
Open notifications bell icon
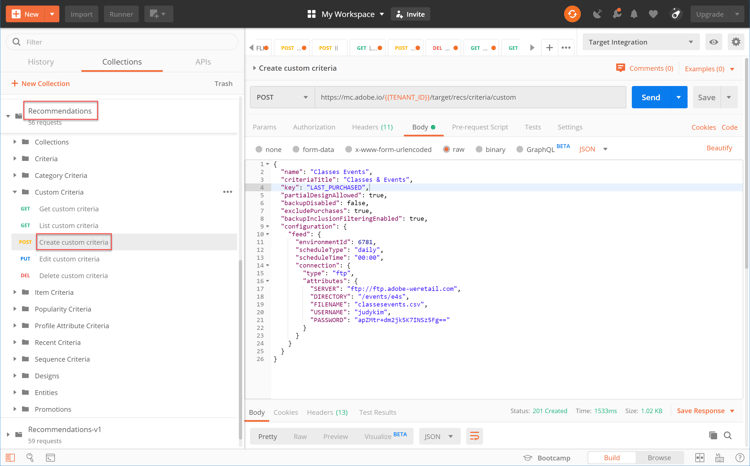point(634,14)
